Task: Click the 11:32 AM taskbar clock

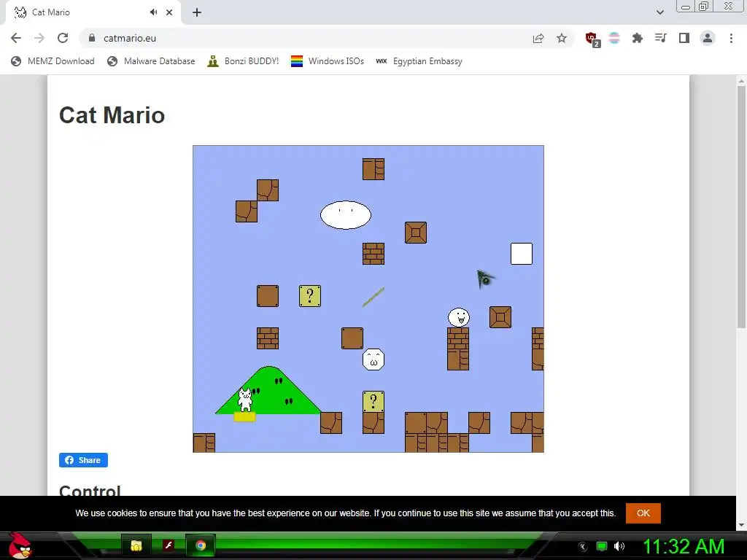Action: [x=684, y=546]
